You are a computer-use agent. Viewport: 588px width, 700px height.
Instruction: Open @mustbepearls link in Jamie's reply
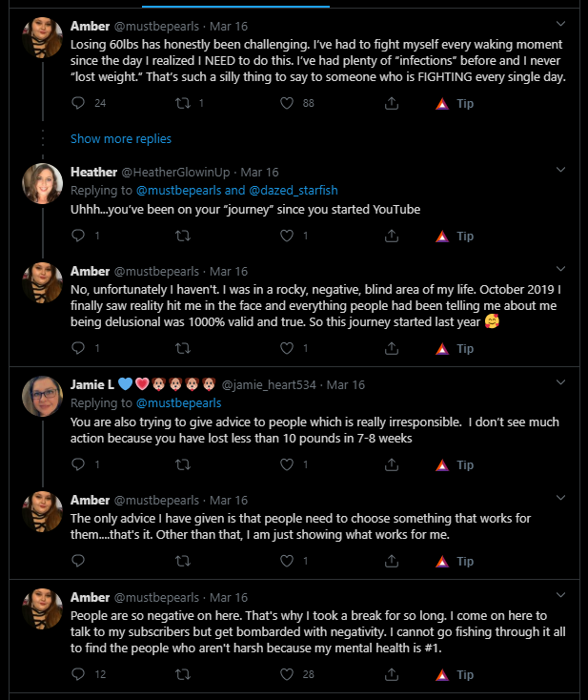pos(178,402)
